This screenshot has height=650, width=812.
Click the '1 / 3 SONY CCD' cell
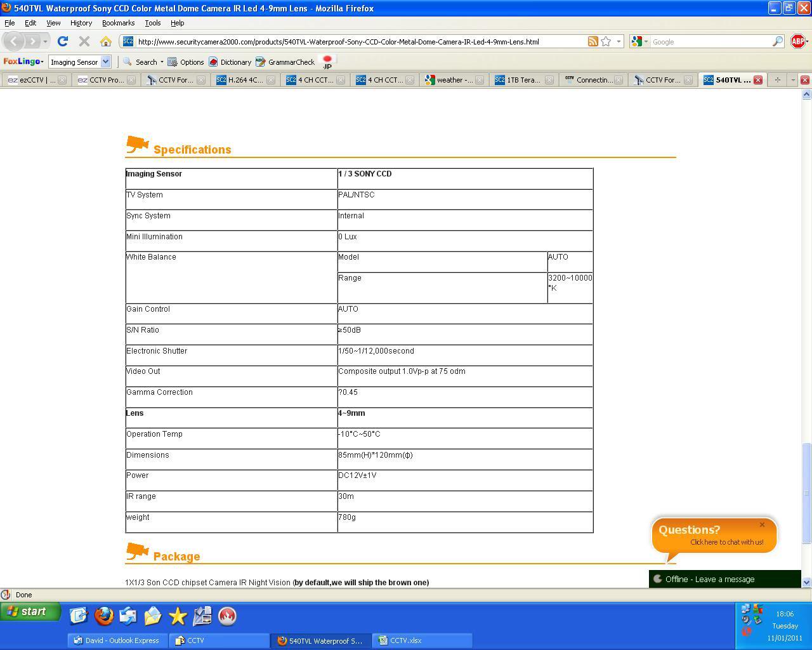pyautogui.click(x=465, y=178)
